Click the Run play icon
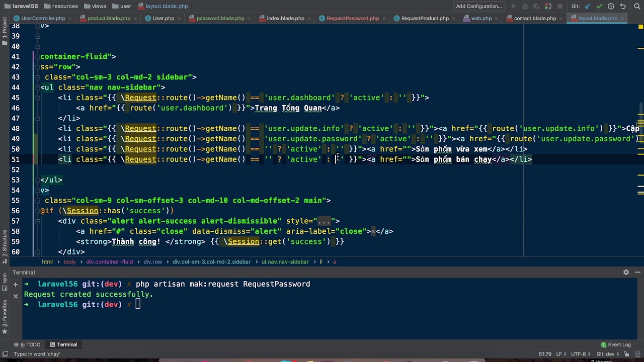 [514, 7]
